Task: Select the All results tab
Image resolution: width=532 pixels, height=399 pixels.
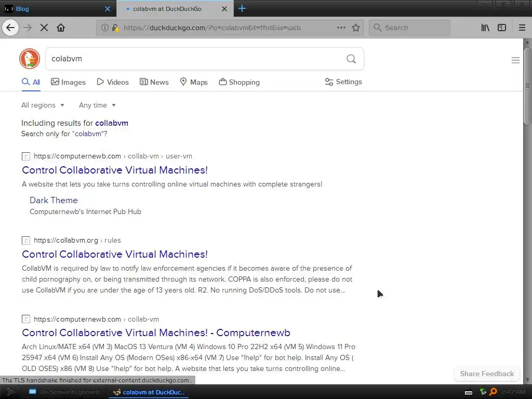Action: pyautogui.click(x=31, y=82)
